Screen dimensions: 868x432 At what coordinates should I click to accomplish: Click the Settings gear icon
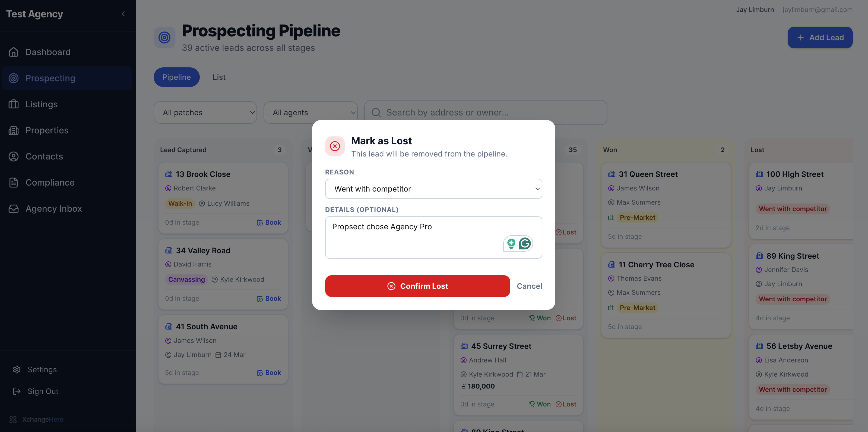(x=17, y=370)
